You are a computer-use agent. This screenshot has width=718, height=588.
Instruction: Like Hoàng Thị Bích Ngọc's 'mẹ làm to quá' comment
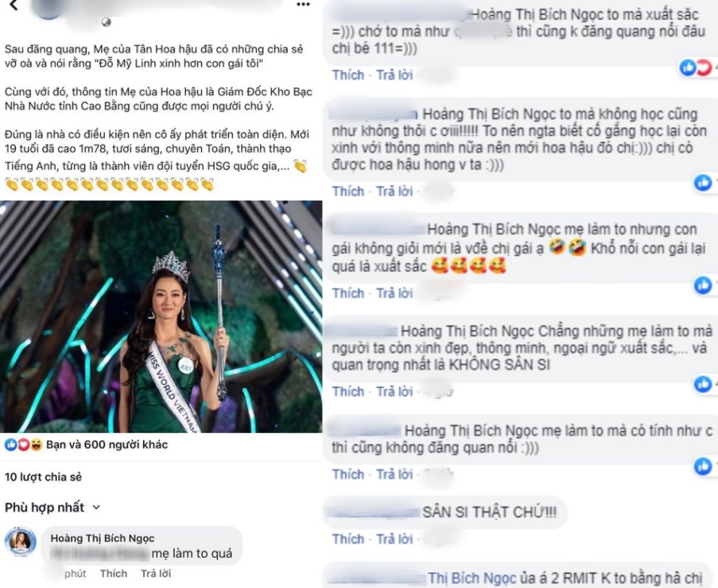(113, 574)
